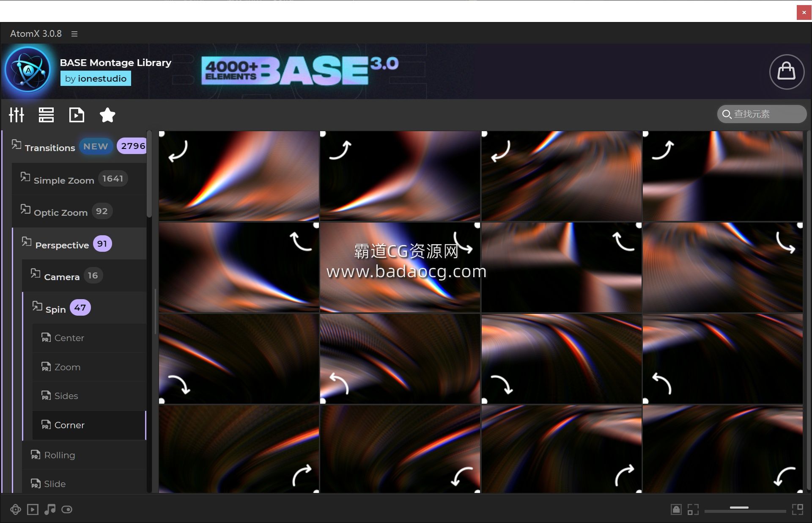Open the AtomX hamburger menu
This screenshot has height=523, width=812.
point(74,34)
